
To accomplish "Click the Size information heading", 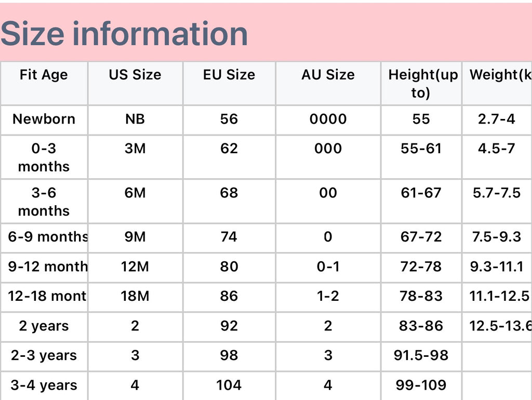I will (124, 34).
